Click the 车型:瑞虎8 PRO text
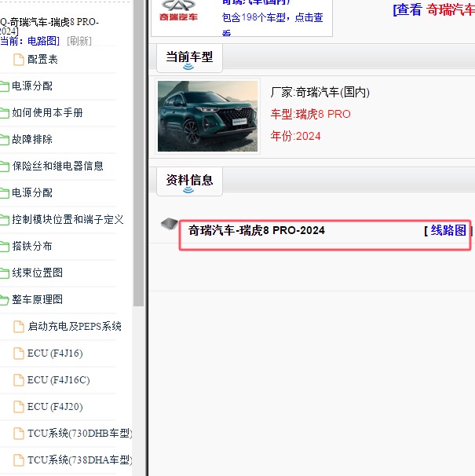The width and height of the screenshot is (475, 476). 310,114
